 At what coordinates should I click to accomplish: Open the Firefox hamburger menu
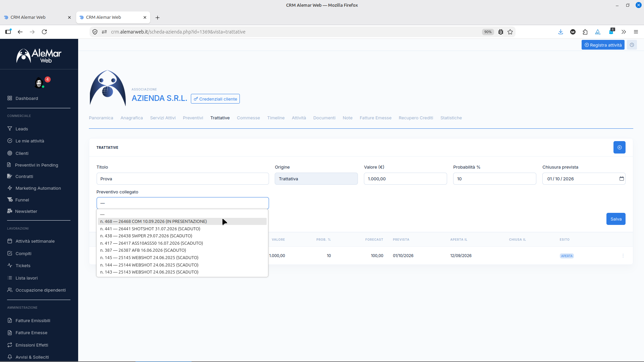[636, 32]
